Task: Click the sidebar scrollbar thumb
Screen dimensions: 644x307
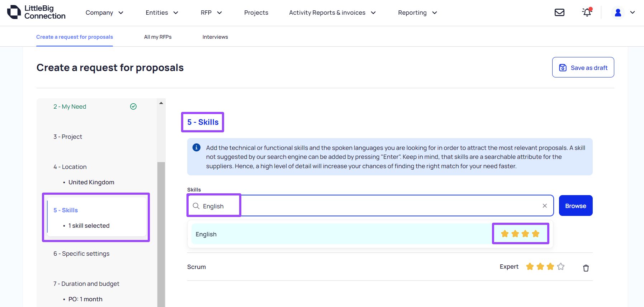Action: click(161, 234)
